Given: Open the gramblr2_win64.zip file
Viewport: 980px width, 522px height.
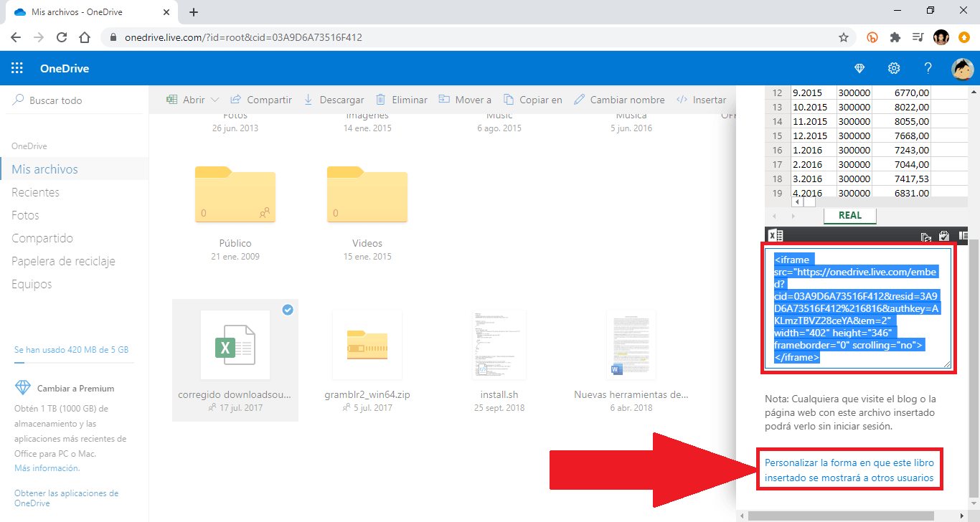Looking at the screenshot, I should pyautogui.click(x=367, y=360).
